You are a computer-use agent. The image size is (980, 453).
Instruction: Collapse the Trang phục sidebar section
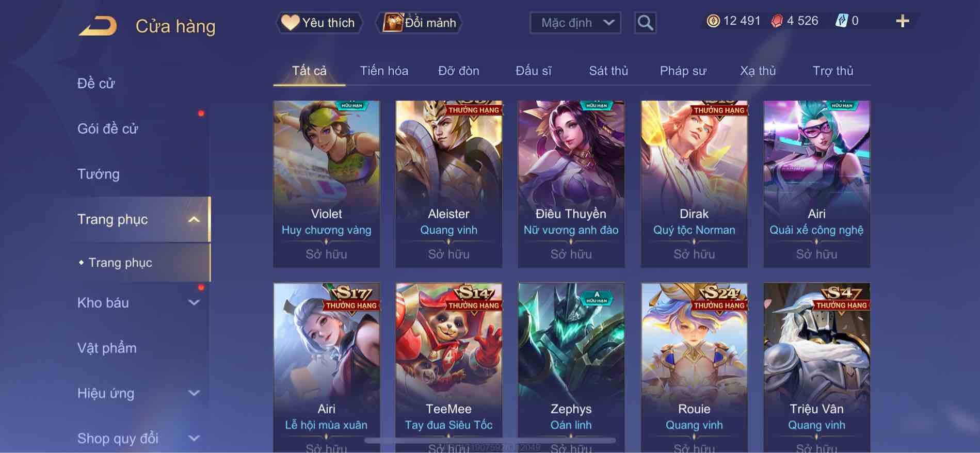pyautogui.click(x=194, y=219)
